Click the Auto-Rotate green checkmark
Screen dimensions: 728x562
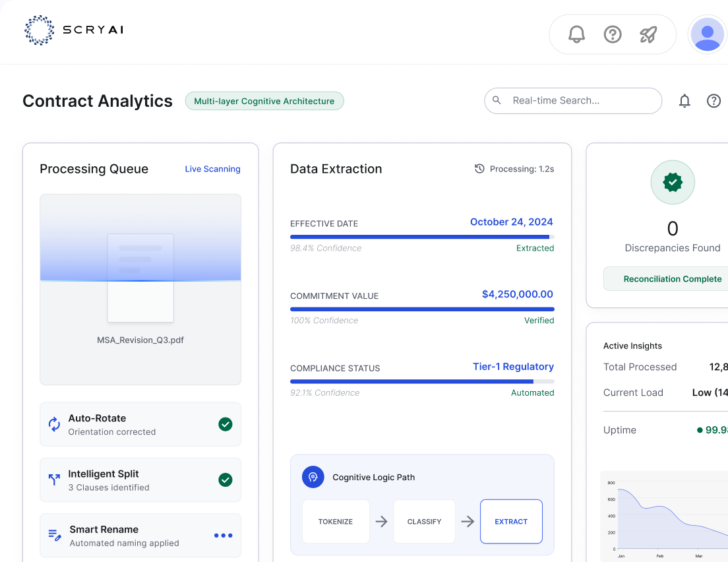[225, 424]
